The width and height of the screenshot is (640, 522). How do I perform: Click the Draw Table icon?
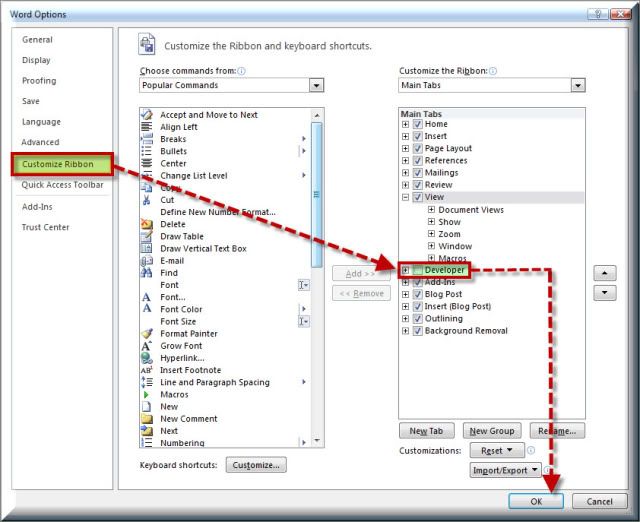147,236
